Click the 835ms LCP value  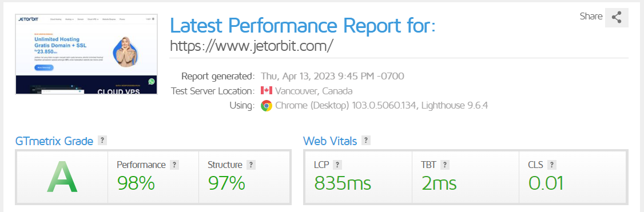pos(343,183)
